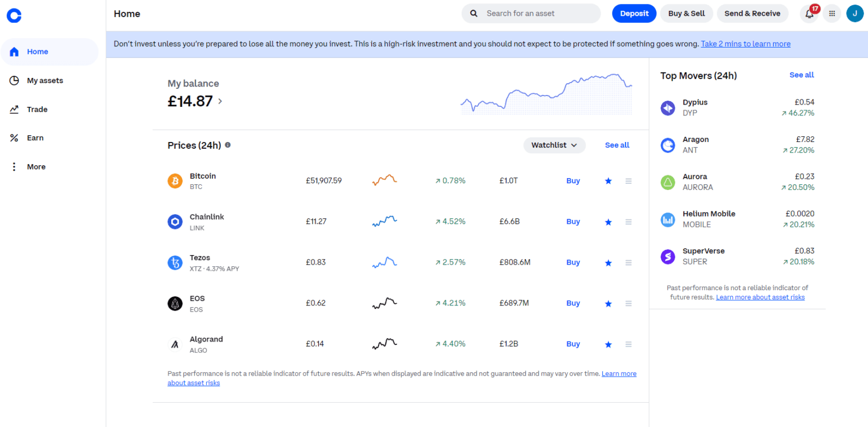Open Learn more about asset risks in Top Movers
The image size is (868, 427).
click(x=760, y=297)
